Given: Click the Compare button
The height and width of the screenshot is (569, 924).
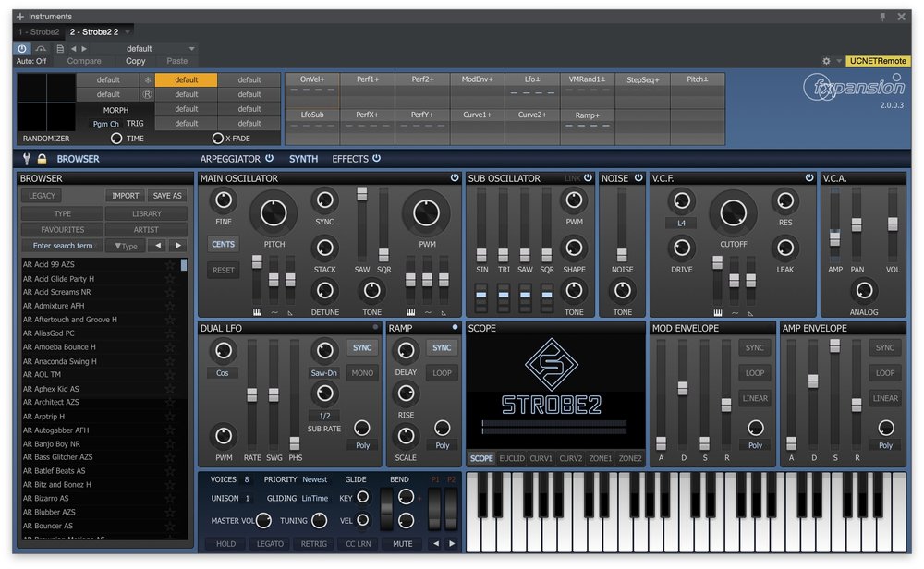Looking at the screenshot, I should point(84,61).
